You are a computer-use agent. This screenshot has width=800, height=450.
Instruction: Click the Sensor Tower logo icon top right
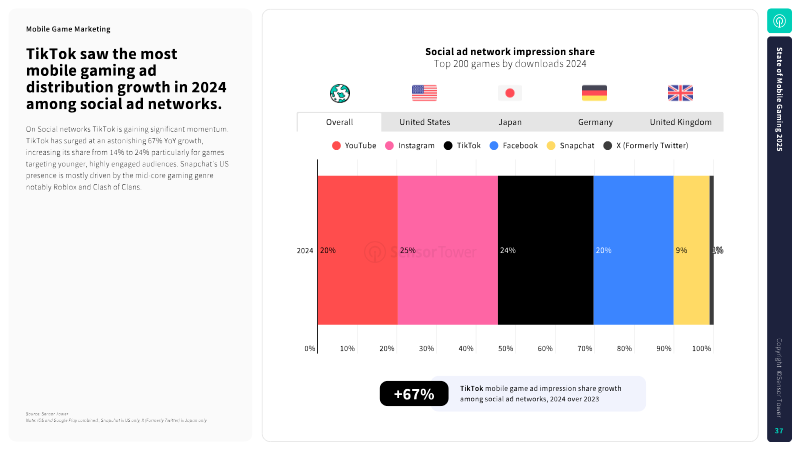(779, 21)
